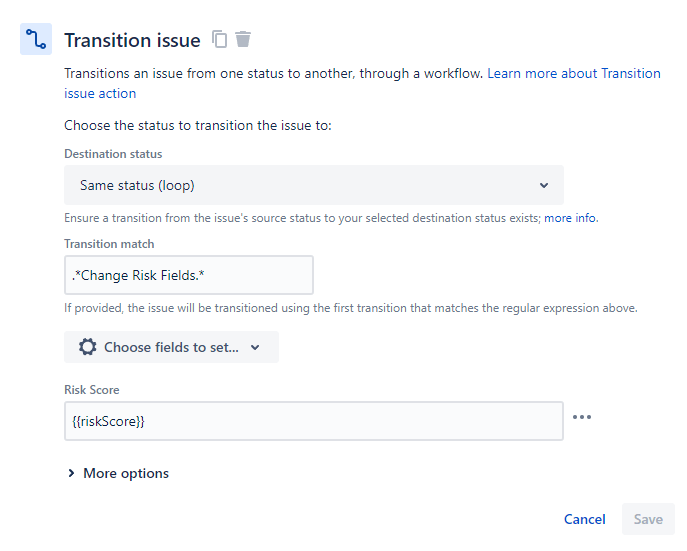Click the Risk Score value field
687x551 pixels.
pos(313,421)
